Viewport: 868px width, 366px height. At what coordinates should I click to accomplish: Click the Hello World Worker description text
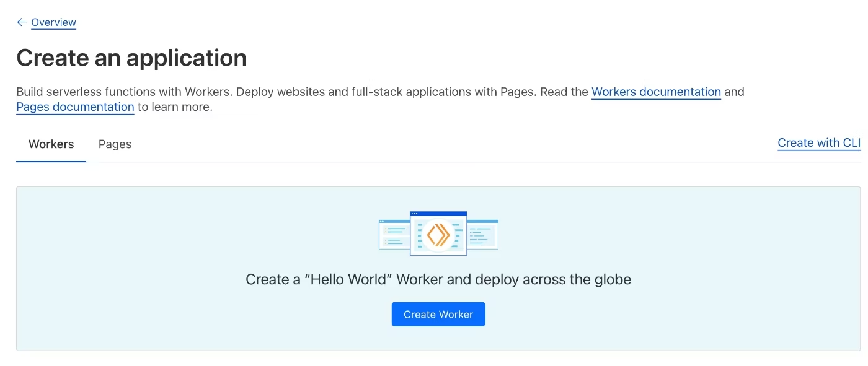[x=438, y=279]
